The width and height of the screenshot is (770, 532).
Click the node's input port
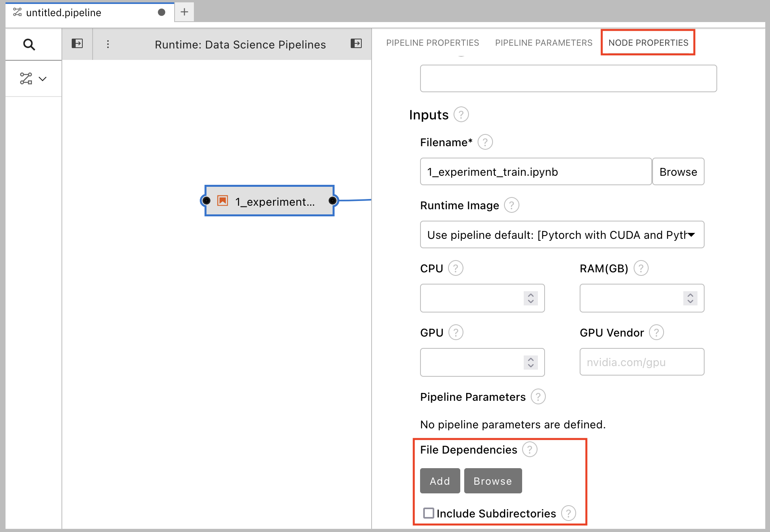(x=206, y=201)
